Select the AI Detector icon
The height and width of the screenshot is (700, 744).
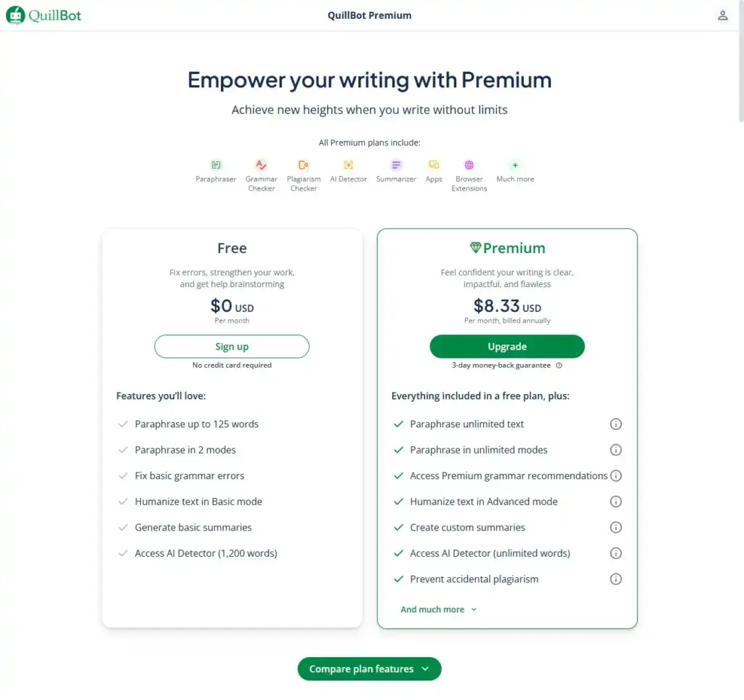[x=348, y=165]
